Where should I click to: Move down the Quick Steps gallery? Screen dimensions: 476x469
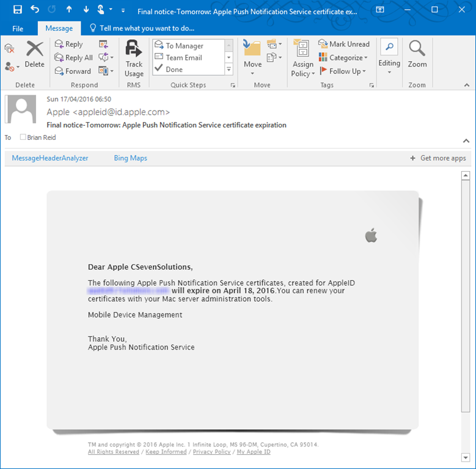(229, 57)
